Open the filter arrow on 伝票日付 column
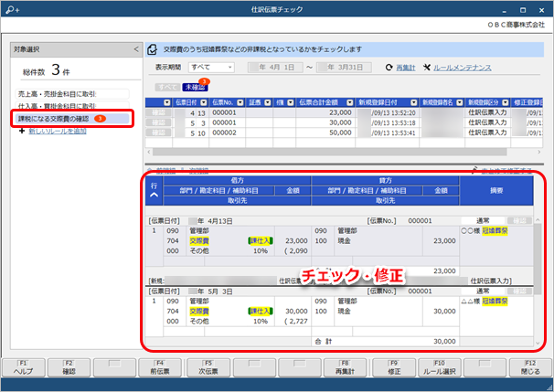Image resolution: width=554 pixels, height=392 pixels. pyautogui.click(x=204, y=102)
